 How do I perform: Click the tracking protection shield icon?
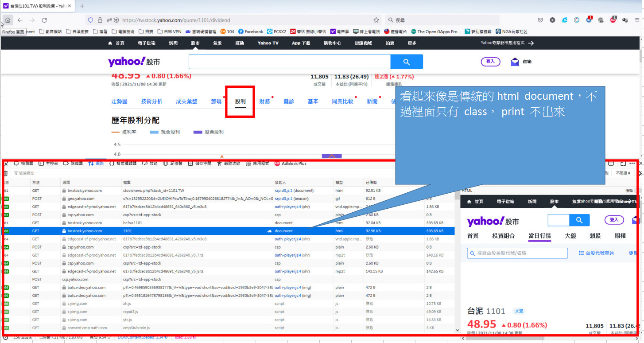(x=91, y=20)
